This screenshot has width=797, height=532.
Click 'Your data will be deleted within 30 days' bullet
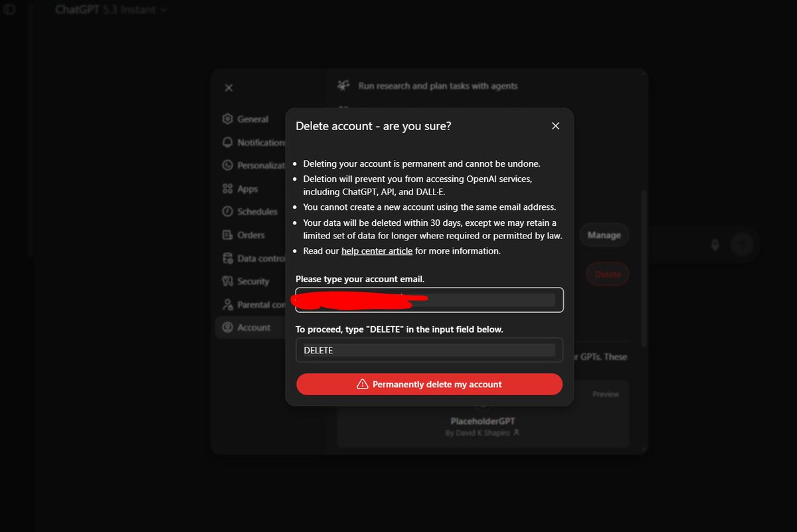[432, 229]
